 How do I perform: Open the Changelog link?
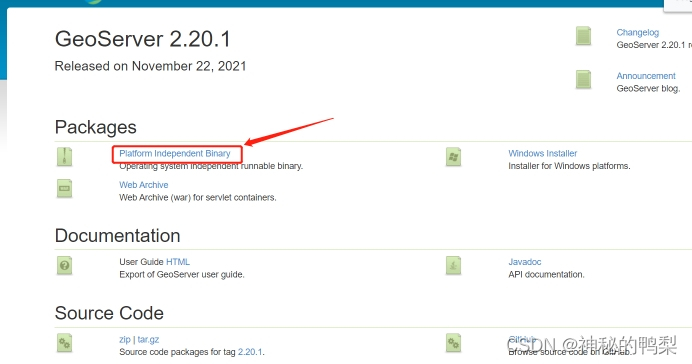pos(637,33)
